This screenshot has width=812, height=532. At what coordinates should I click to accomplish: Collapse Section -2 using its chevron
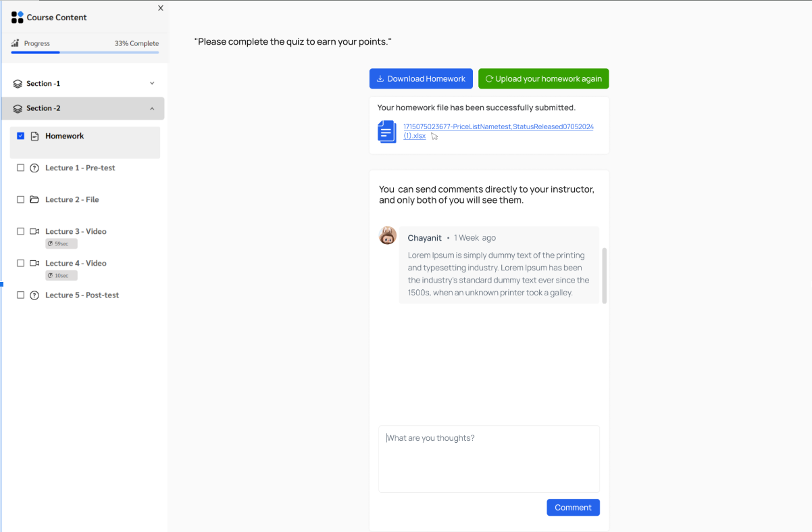coord(152,109)
